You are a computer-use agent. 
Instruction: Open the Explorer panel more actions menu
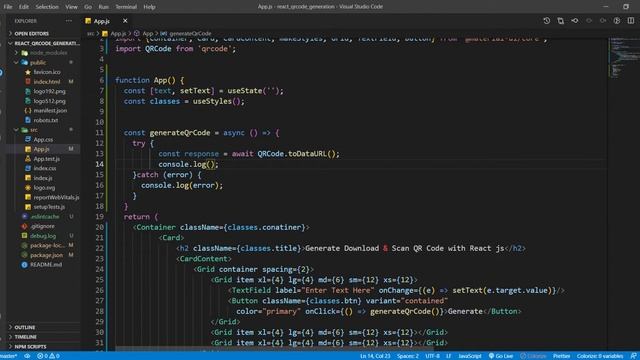point(69,21)
